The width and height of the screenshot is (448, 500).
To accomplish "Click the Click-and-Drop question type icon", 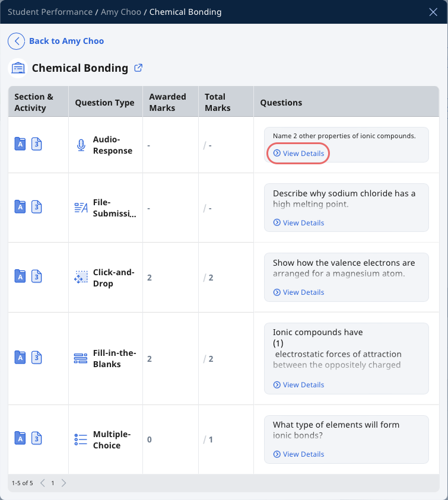I will pyautogui.click(x=81, y=277).
